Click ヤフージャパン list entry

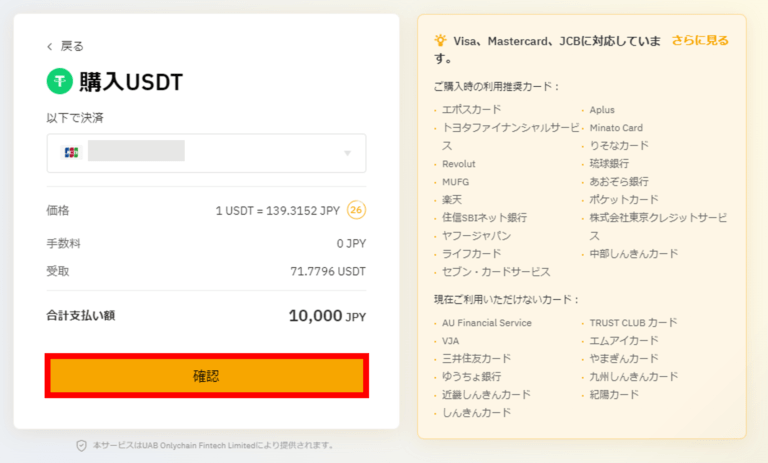pyautogui.click(x=477, y=236)
